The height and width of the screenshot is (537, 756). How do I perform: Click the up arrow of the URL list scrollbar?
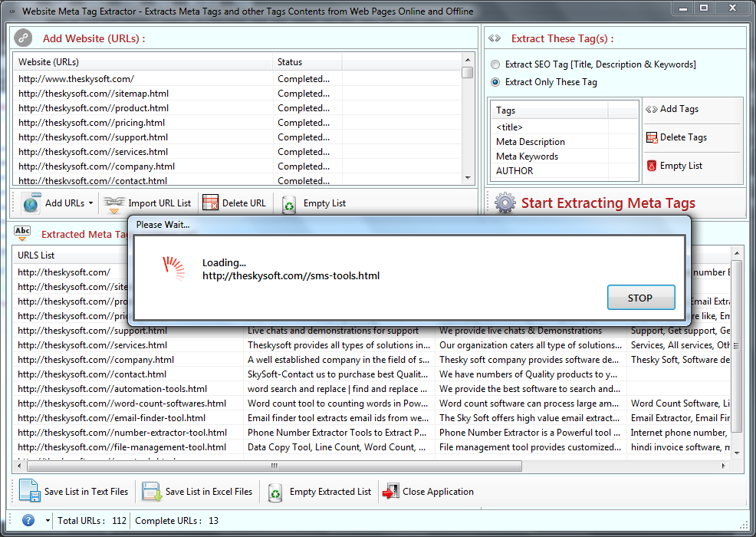[467, 59]
